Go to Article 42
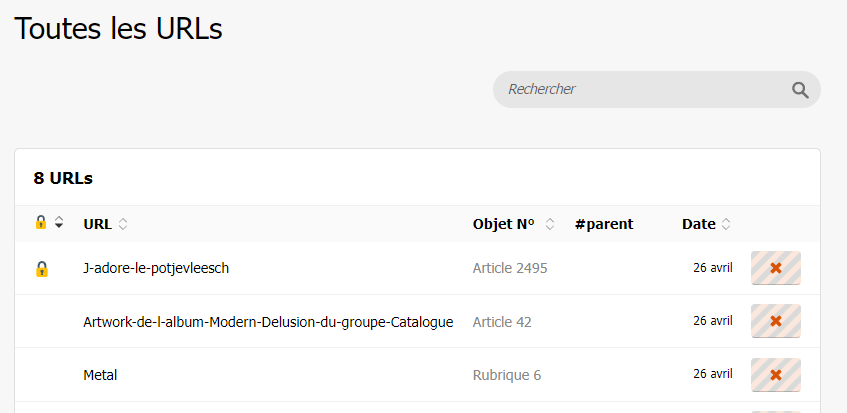This screenshot has width=847, height=413. 502,322
